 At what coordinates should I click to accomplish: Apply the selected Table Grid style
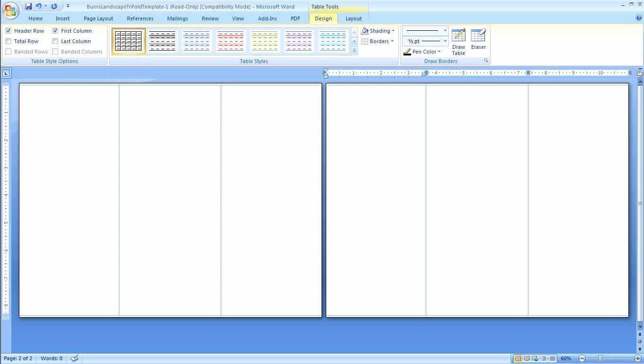click(129, 41)
